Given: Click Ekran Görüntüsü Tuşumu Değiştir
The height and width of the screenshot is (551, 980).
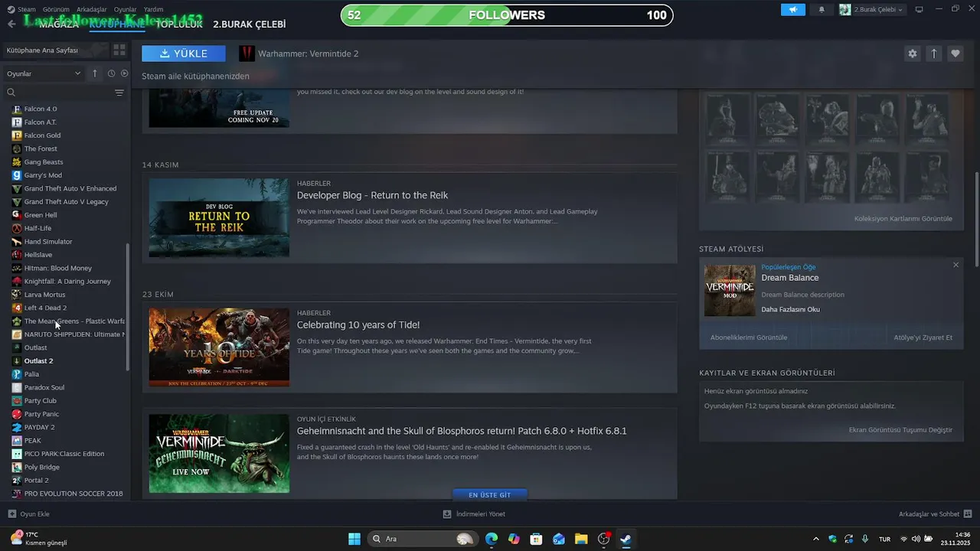Looking at the screenshot, I should 900,429.
